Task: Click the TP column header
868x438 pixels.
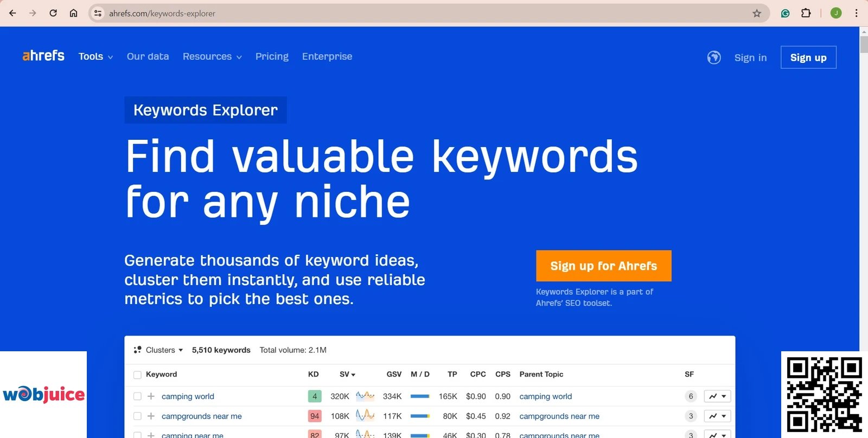Action: click(x=452, y=374)
